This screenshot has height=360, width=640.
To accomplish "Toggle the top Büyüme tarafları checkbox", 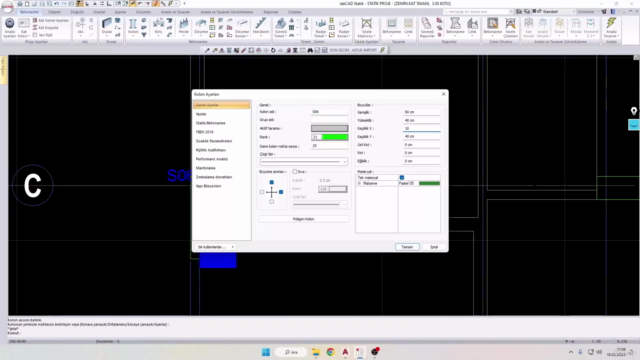I will (x=271, y=182).
